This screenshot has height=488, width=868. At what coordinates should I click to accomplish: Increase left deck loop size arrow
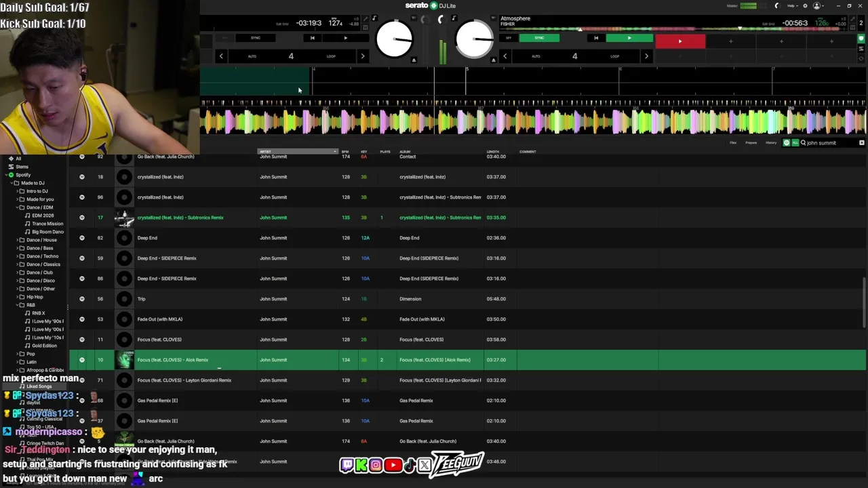362,56
